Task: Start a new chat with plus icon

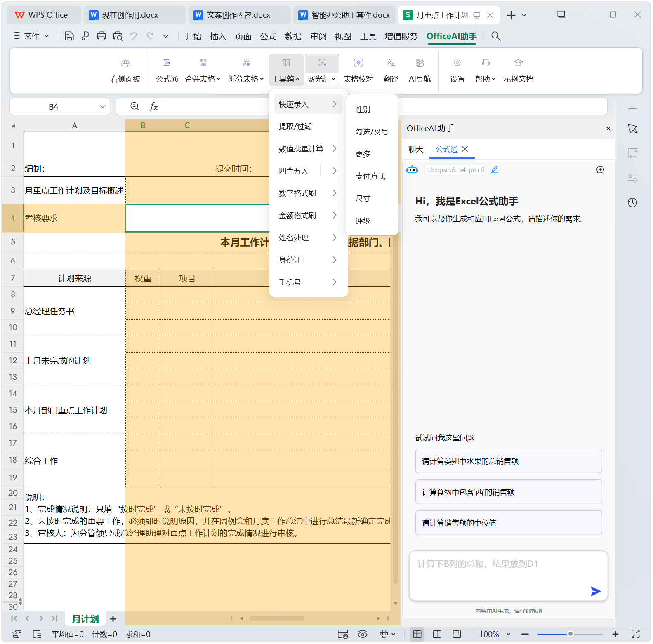Action: pos(600,169)
